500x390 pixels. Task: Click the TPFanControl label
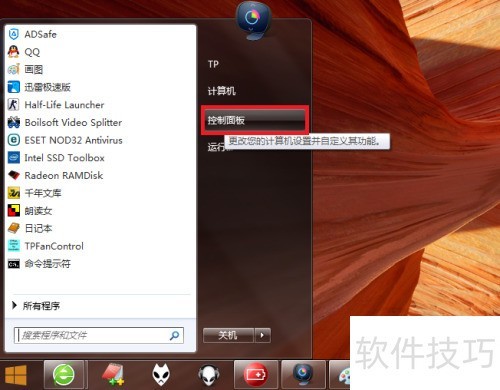pos(54,246)
